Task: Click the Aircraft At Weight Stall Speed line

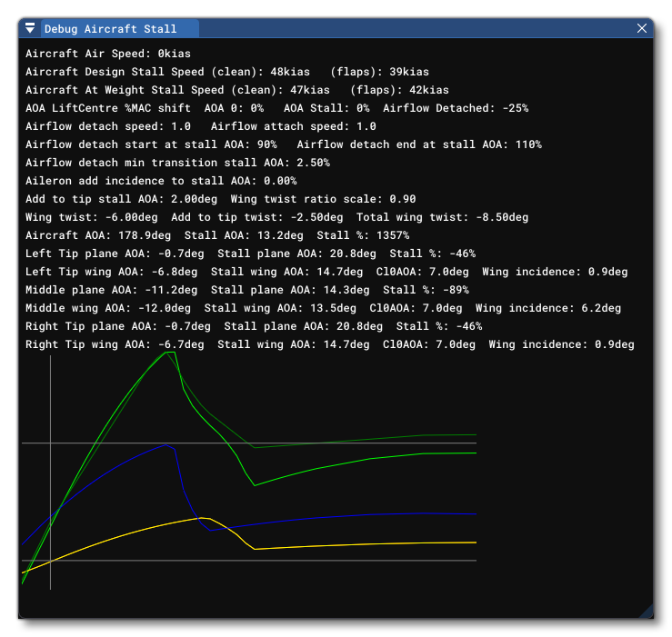Action: click(x=236, y=90)
